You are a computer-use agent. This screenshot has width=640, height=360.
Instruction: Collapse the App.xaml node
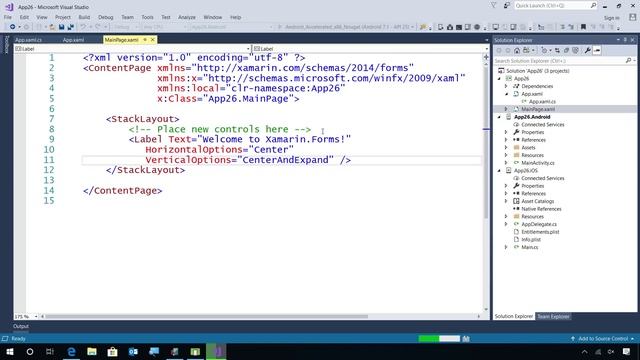coord(506,94)
